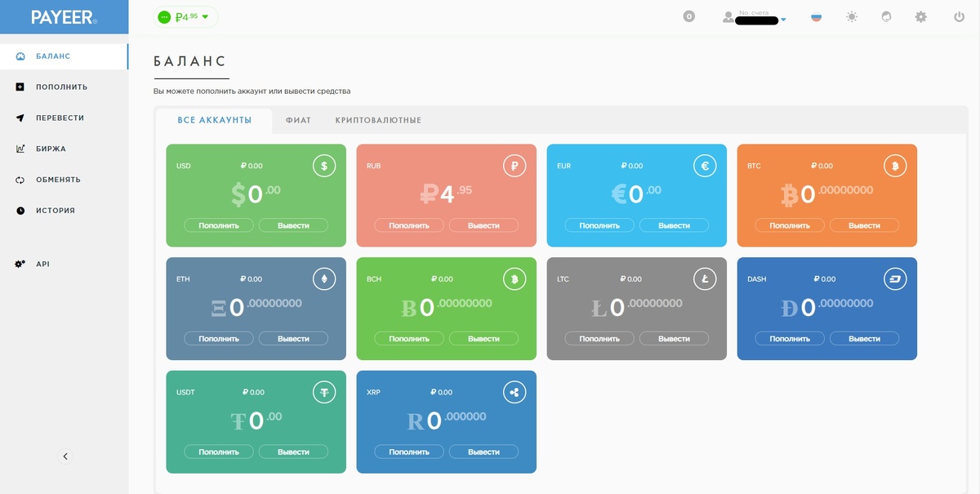
Task: Click Вывести on the BCH card
Action: tap(483, 338)
